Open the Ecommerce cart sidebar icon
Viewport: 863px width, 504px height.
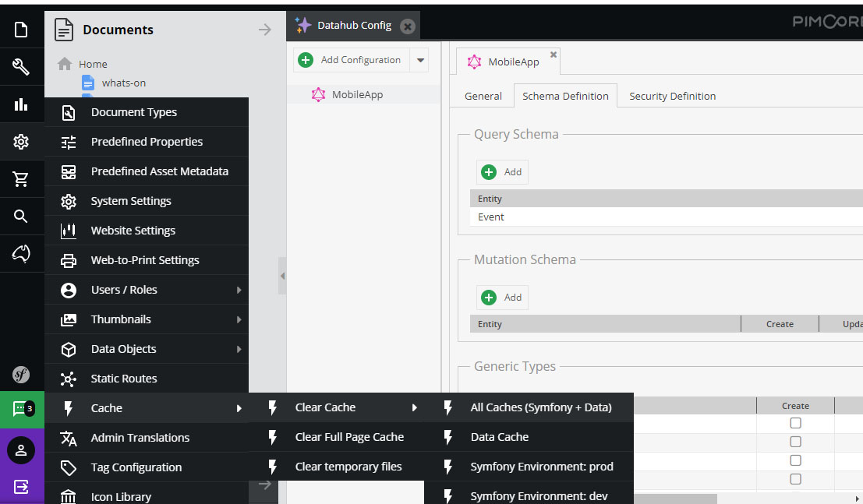pos(21,179)
